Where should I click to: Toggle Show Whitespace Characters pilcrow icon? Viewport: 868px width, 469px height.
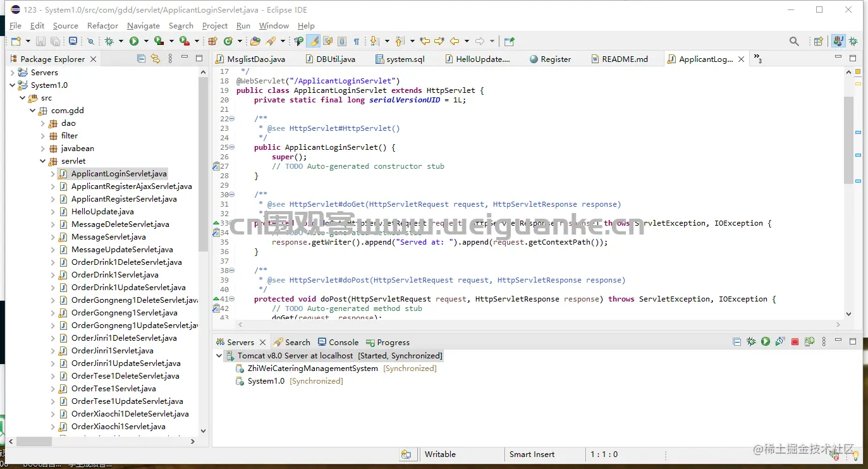point(357,41)
